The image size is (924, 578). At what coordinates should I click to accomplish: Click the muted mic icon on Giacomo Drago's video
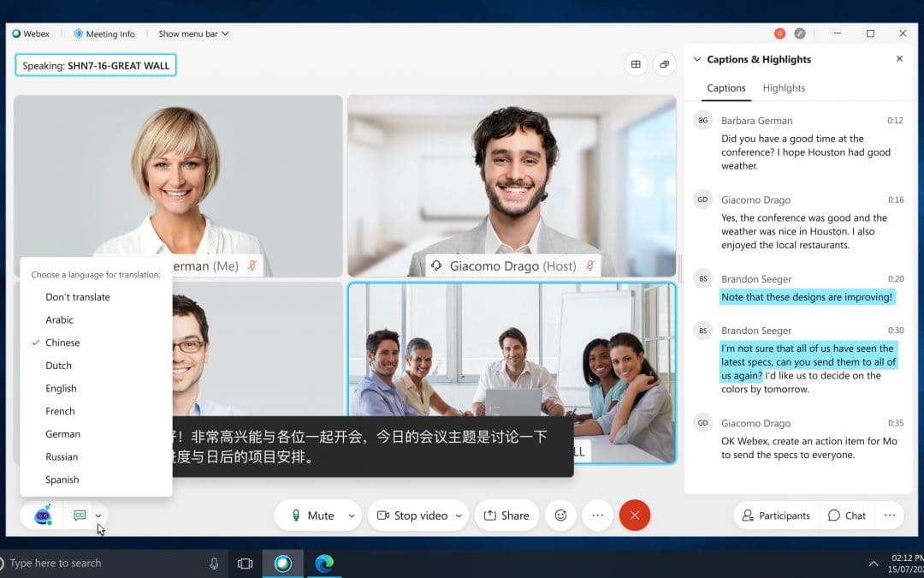click(x=589, y=266)
